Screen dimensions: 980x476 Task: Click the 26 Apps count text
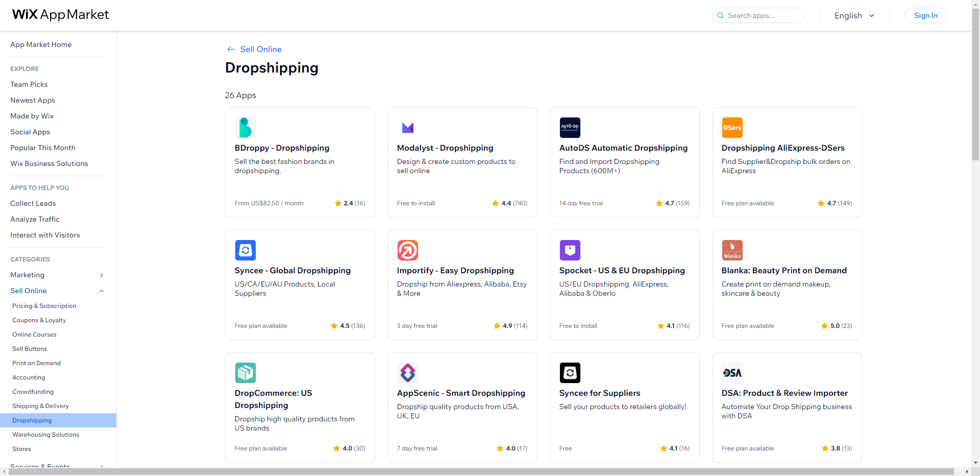(x=240, y=96)
